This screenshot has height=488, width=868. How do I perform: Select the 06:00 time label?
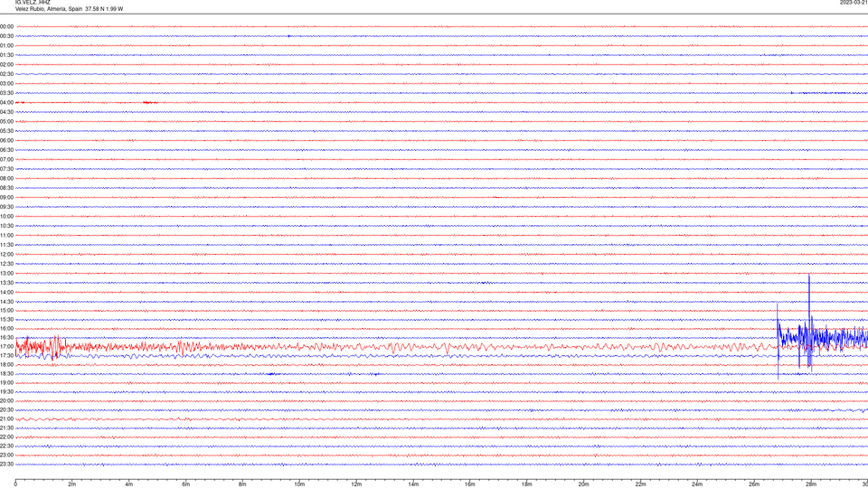[x=6, y=141]
